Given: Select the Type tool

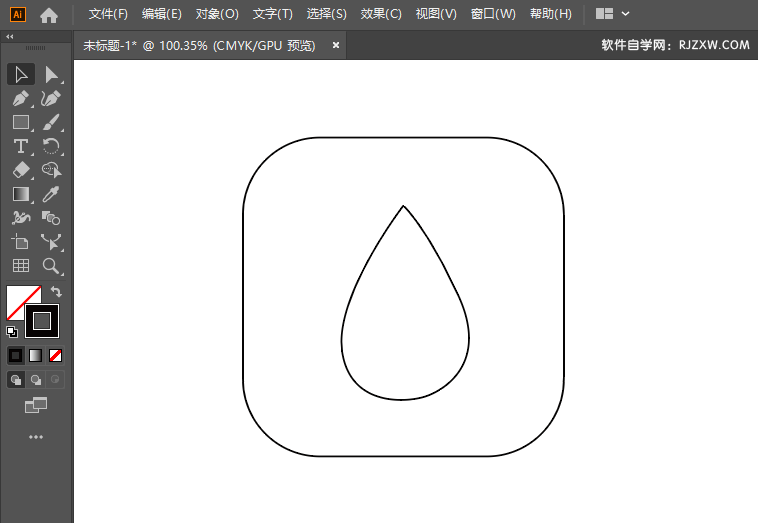Looking at the screenshot, I should (21, 146).
